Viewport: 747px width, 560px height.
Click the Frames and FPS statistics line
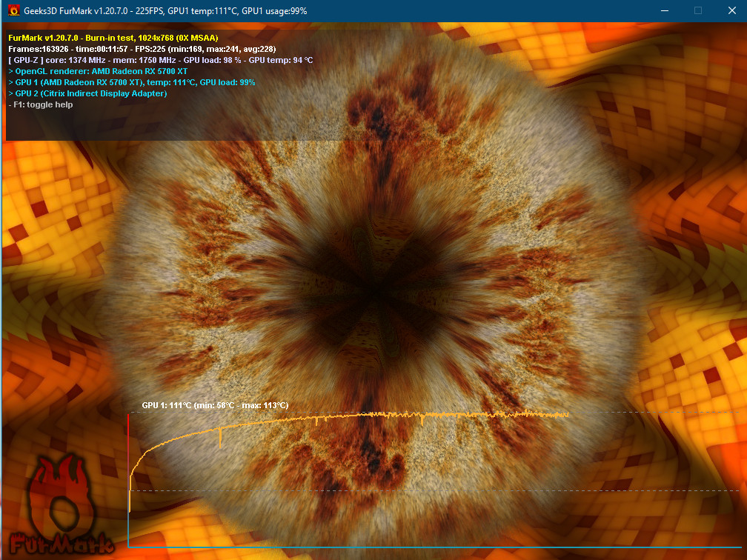(x=142, y=49)
